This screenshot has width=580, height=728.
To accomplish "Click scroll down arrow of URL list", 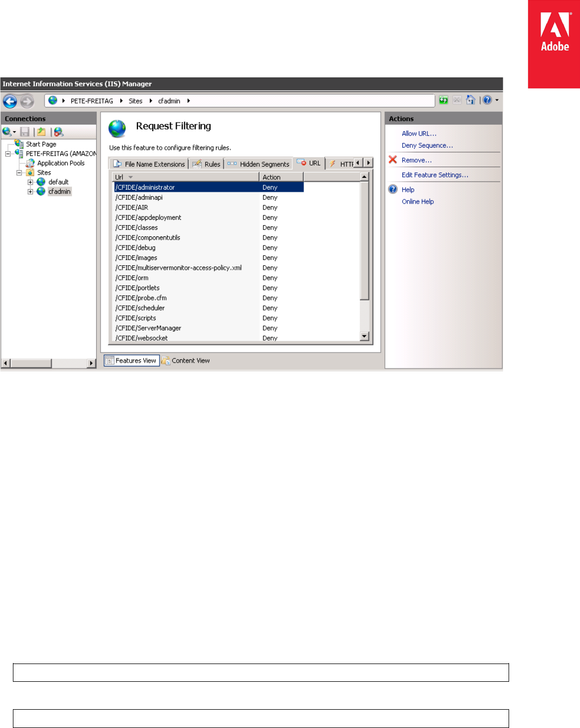I will click(x=365, y=336).
